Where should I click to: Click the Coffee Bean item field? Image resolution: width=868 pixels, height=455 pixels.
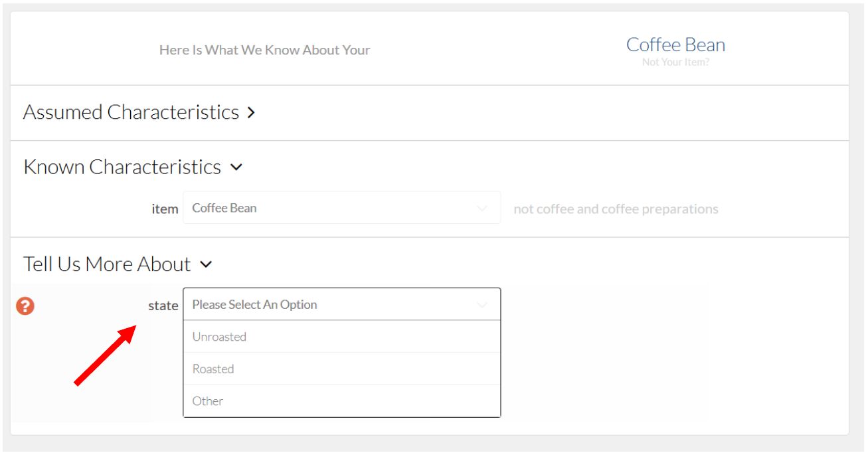(342, 208)
